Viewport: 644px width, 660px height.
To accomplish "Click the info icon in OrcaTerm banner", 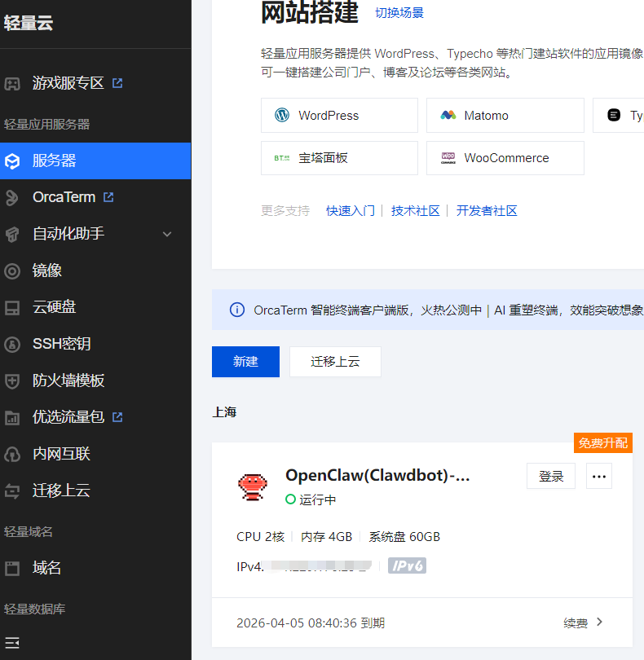I will 237,310.
